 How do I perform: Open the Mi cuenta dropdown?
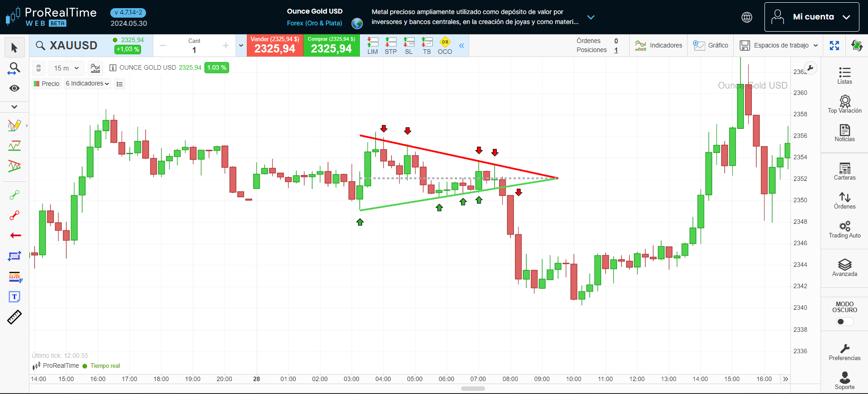click(x=811, y=17)
